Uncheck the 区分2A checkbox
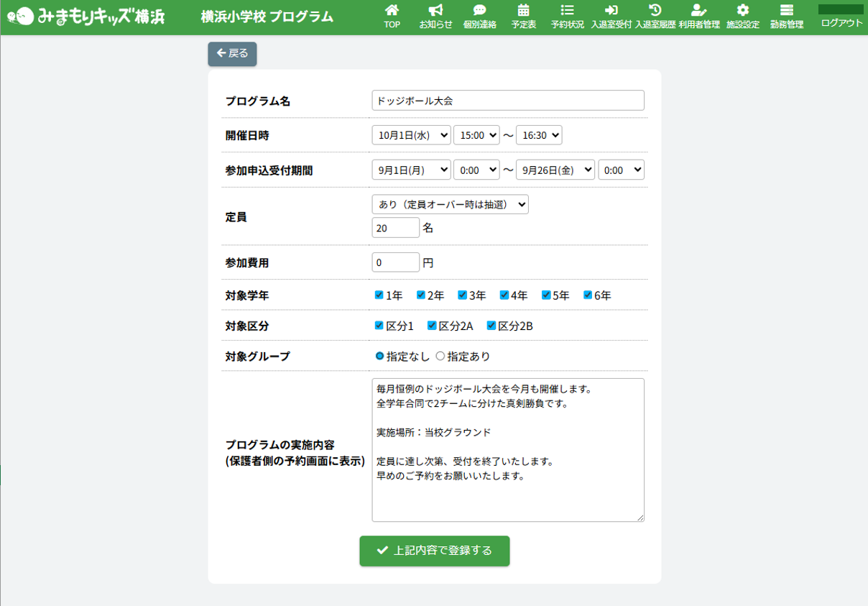 pyautogui.click(x=432, y=326)
